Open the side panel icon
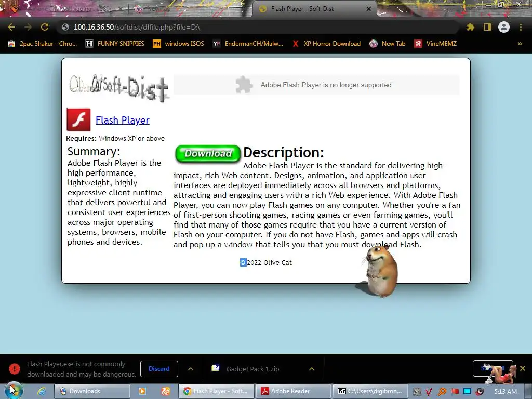 click(487, 27)
